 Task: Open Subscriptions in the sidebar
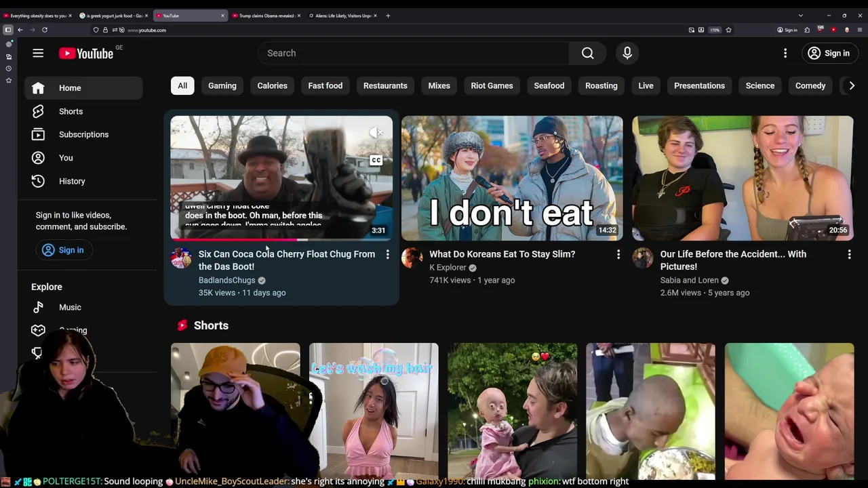pyautogui.click(x=84, y=134)
